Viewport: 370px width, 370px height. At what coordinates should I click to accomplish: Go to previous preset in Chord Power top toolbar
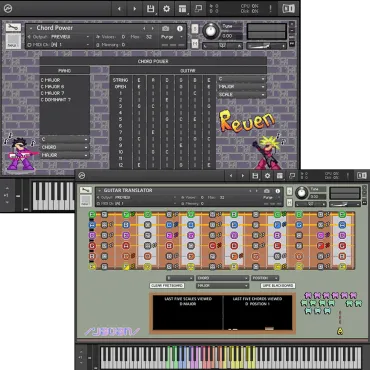point(119,9)
